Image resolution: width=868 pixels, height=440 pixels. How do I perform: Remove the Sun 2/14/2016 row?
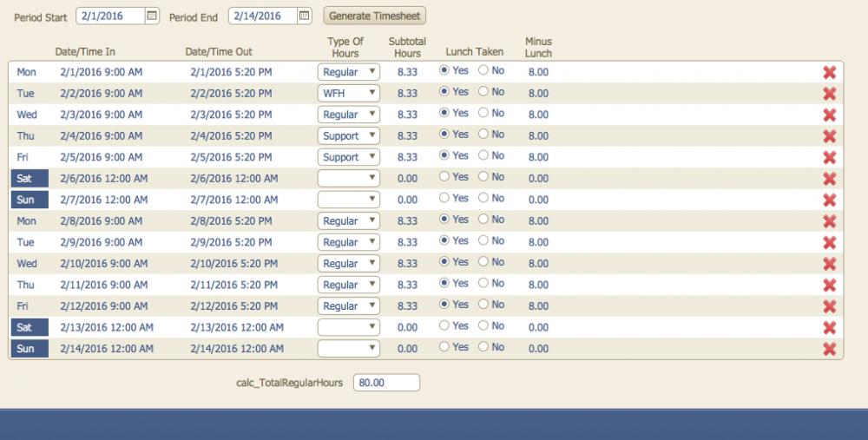(x=829, y=349)
